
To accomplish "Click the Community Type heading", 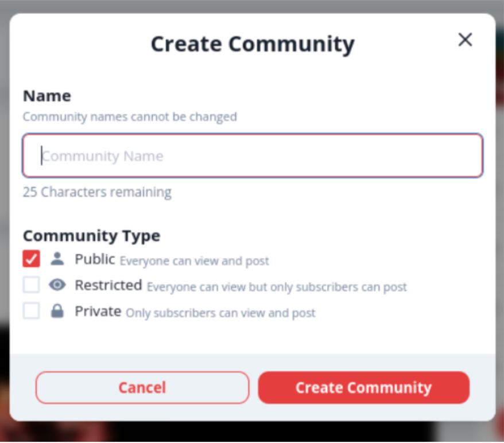I will click(x=92, y=236).
